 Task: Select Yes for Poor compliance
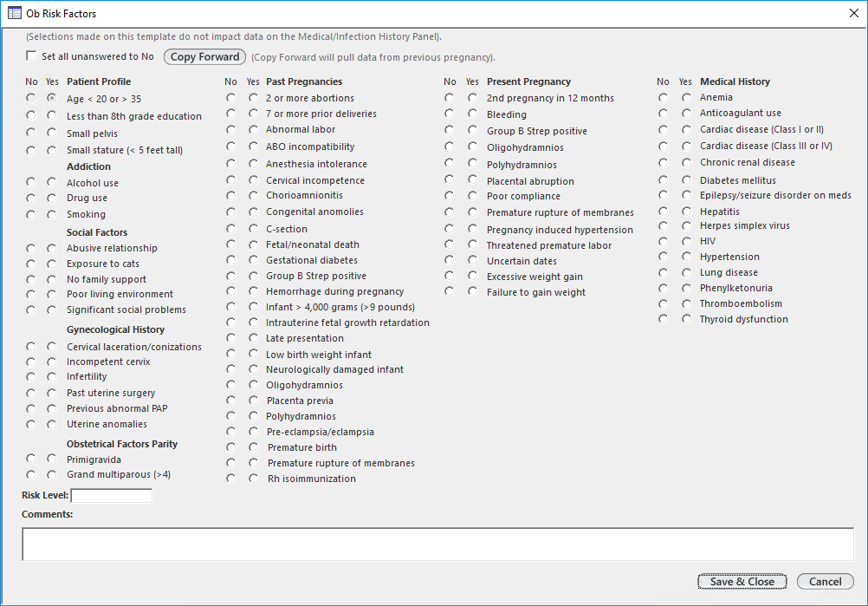click(x=472, y=196)
